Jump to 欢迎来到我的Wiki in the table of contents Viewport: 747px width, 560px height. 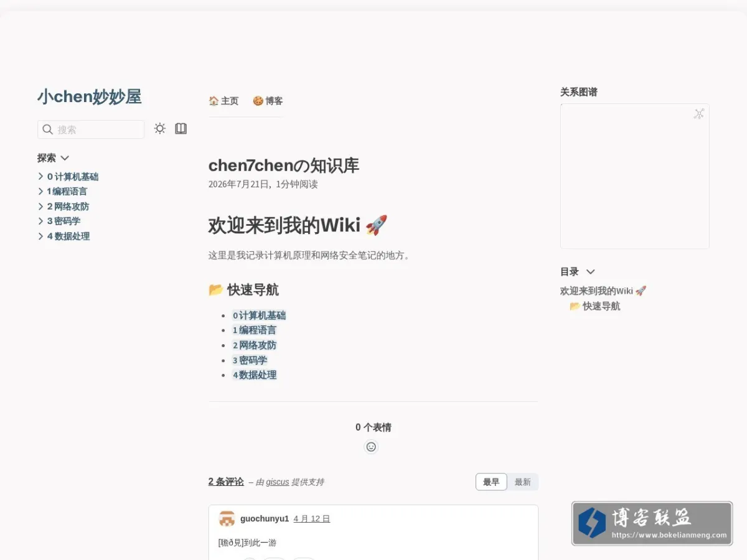603,291
